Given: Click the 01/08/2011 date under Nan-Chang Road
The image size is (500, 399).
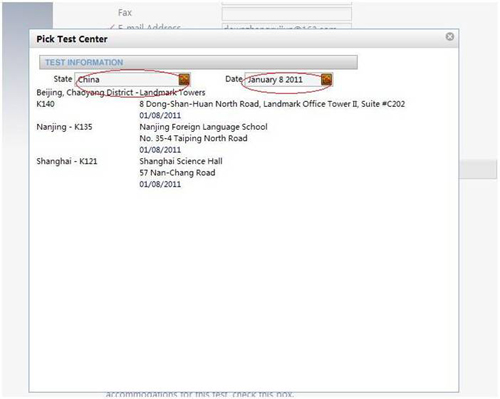Looking at the screenshot, I should pyautogui.click(x=160, y=184).
